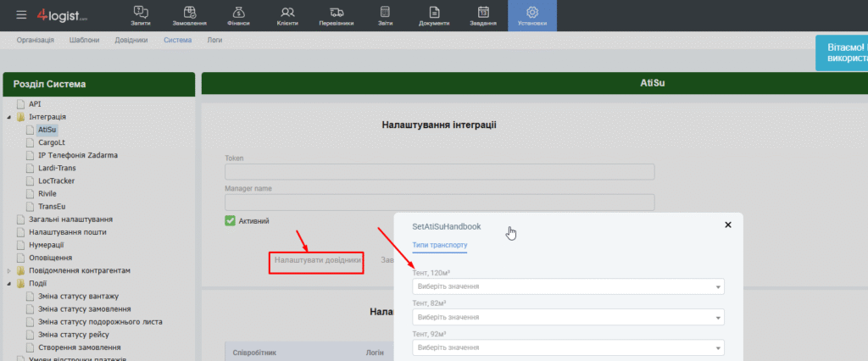Screen dimensions: 868x361
Task: Select Lardi-Trans integration tree item
Action: tap(57, 168)
